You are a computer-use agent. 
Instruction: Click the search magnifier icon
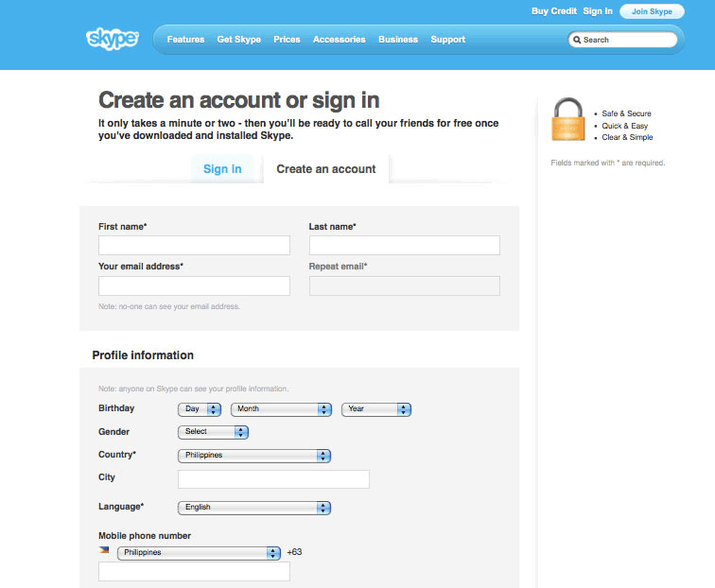tap(577, 40)
